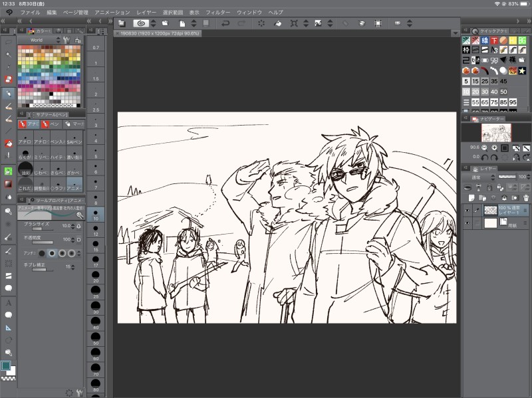The image size is (532, 398).
Task: Select the text tool (A icon)
Action: tap(9, 302)
